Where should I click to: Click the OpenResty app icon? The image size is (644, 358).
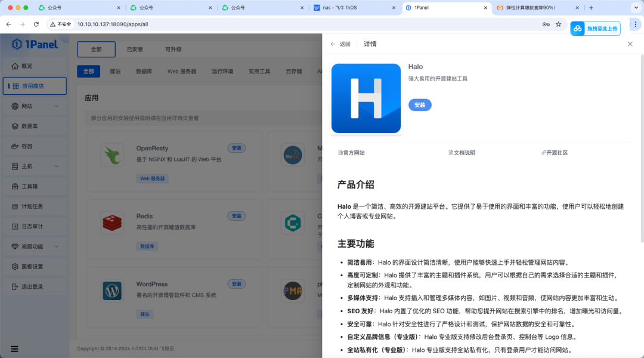pos(112,155)
